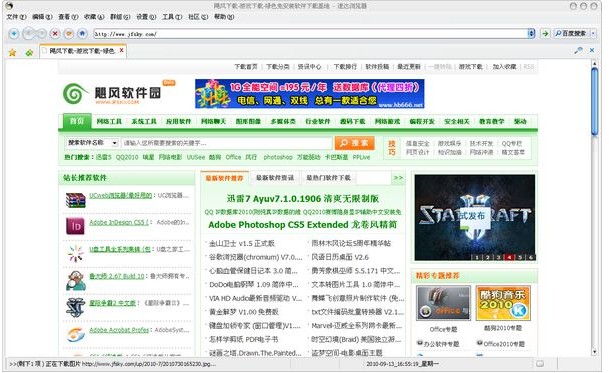Click the StarCraft banner image
Viewport: 609px width, 373px height.
pyautogui.click(x=475, y=217)
